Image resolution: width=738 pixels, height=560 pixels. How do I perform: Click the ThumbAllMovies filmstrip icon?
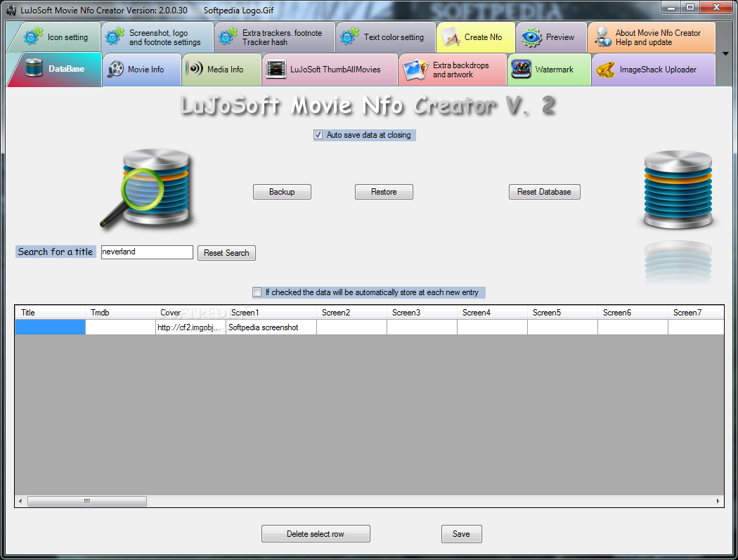(276, 69)
